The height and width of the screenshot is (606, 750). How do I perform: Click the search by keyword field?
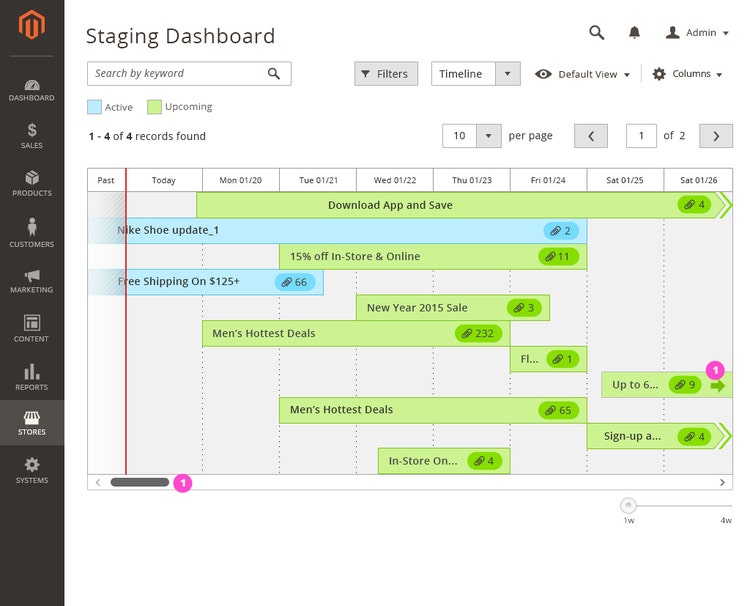coord(176,73)
